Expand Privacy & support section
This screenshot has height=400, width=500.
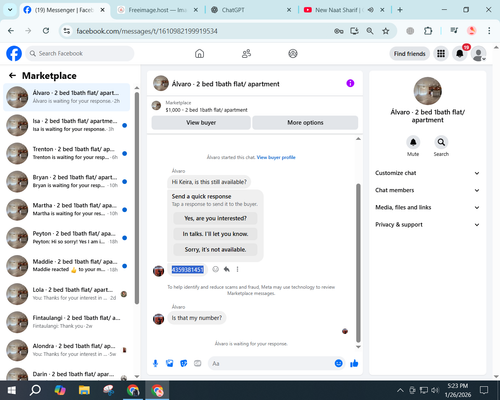tap(427, 225)
